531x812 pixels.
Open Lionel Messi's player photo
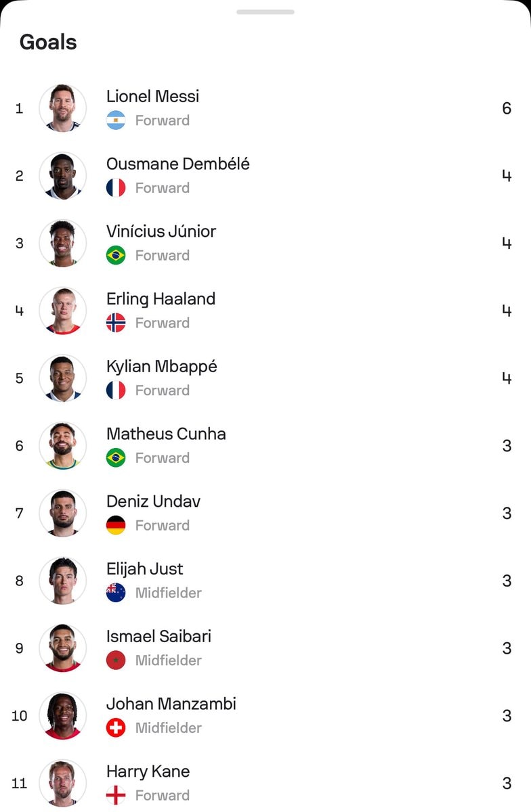63,108
